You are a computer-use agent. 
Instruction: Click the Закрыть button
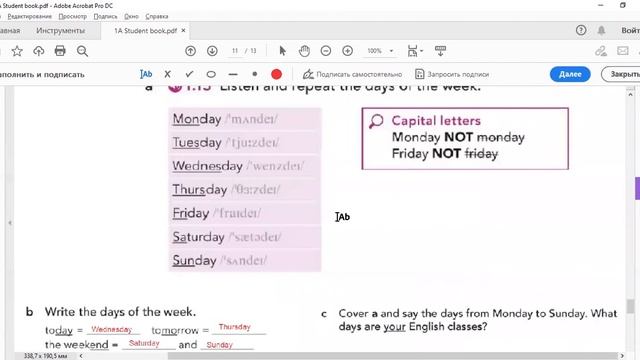click(622, 74)
